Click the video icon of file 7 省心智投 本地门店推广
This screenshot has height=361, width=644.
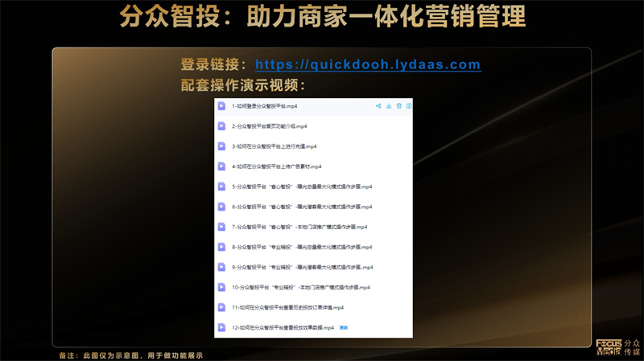pyautogui.click(x=221, y=227)
